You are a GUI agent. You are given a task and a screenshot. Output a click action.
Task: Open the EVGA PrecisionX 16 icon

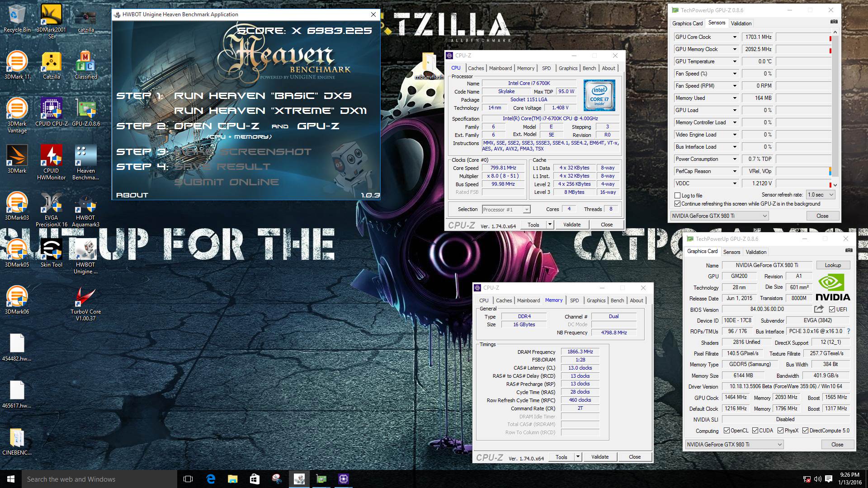51,210
